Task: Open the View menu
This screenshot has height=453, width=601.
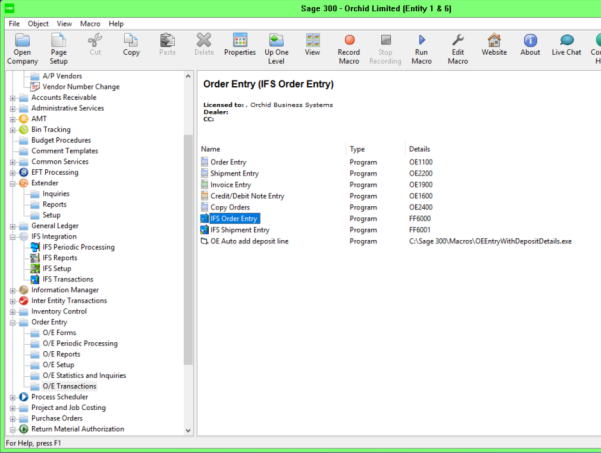Action: pos(64,24)
